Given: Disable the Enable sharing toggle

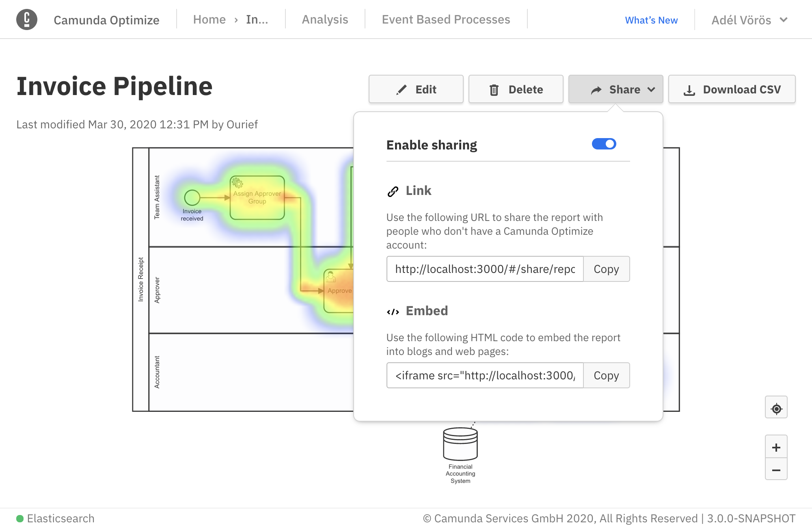Looking at the screenshot, I should (x=604, y=144).
